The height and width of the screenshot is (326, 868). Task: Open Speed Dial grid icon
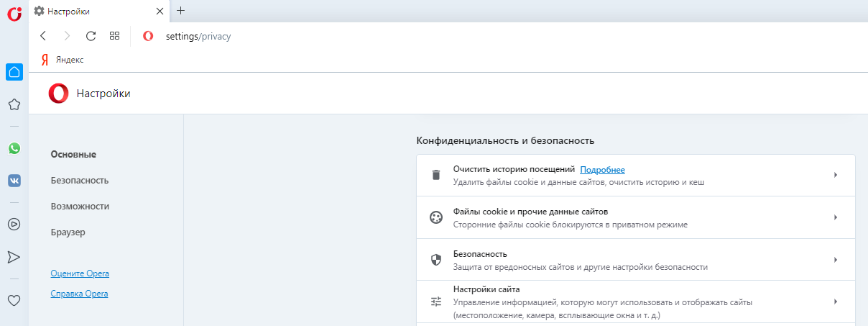pos(114,35)
